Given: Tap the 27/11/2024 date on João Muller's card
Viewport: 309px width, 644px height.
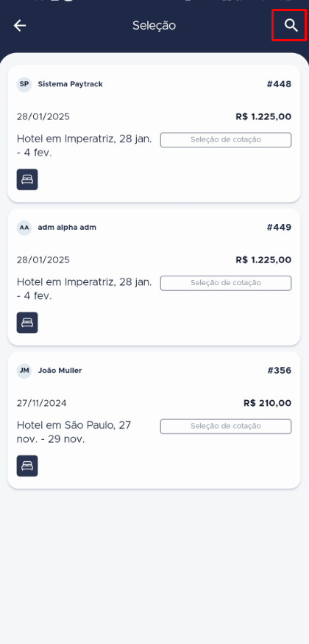Looking at the screenshot, I should [x=41, y=403].
